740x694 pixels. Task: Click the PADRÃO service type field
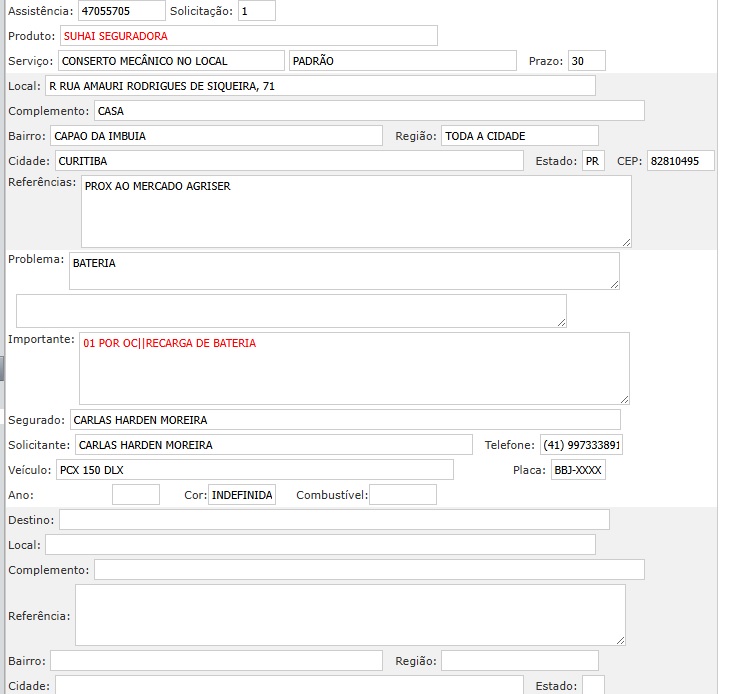402,61
